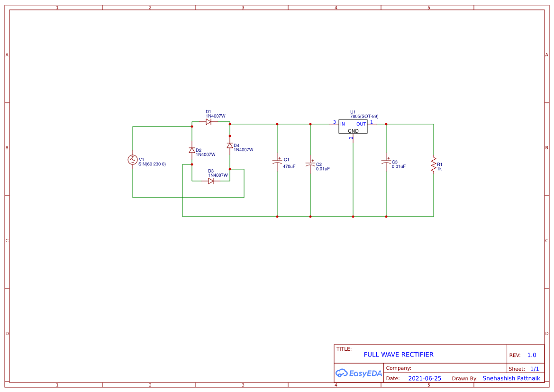Click the EasyEDA logo in the title block

(x=358, y=373)
